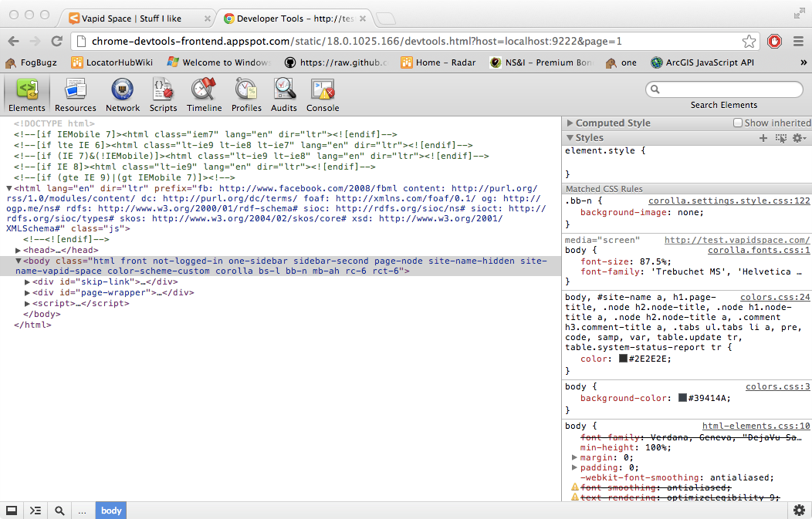Open ArcGIS JavaScript API bookmark
Image resolution: width=812 pixels, height=519 pixels.
702,62
